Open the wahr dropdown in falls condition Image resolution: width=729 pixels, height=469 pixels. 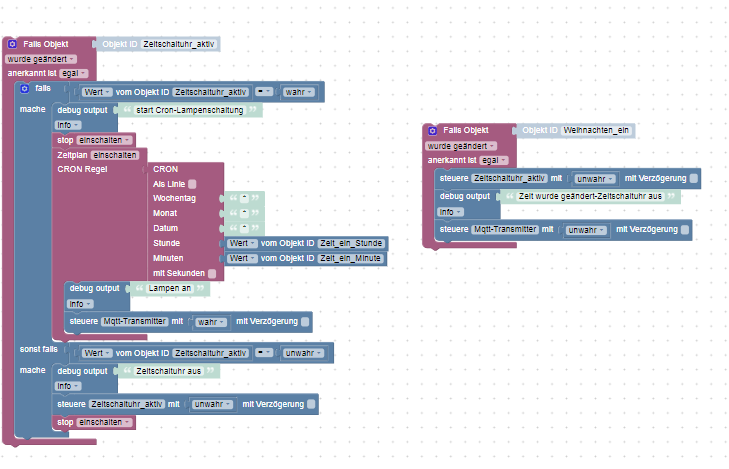[x=298, y=92]
